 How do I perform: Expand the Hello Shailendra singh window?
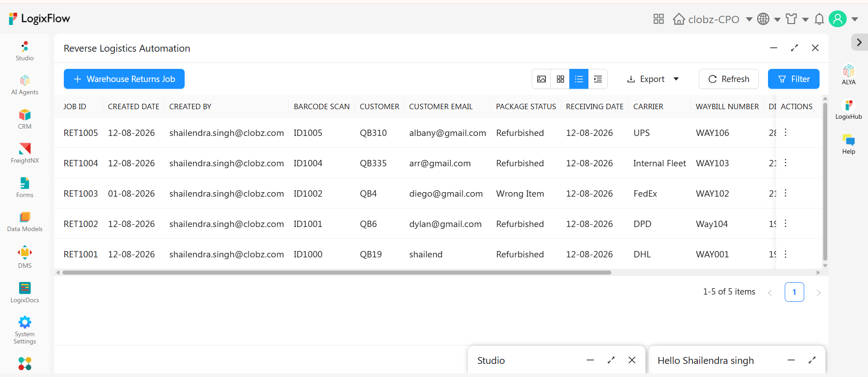click(x=812, y=360)
